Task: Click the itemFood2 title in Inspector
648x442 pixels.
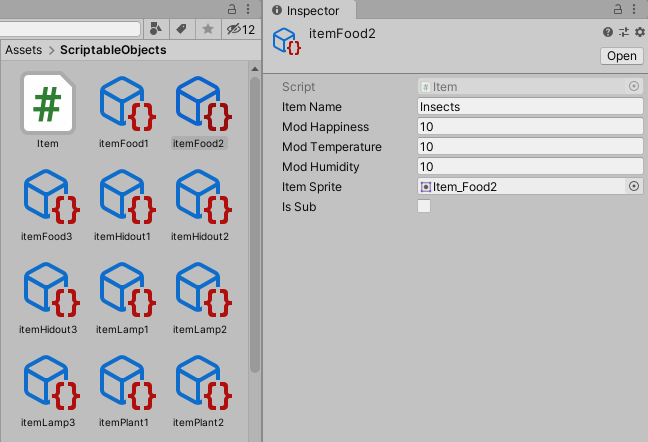Action: coord(342,33)
